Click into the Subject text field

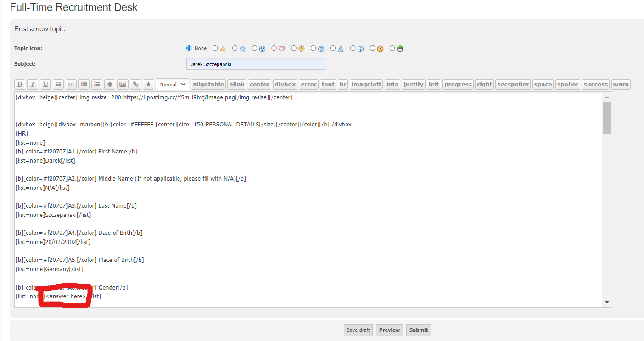[x=256, y=64]
